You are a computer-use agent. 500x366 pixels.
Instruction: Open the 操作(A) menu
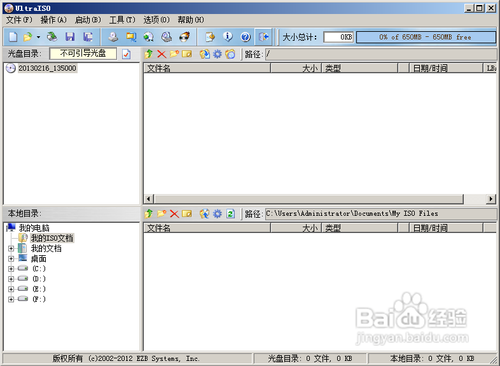pos(54,20)
